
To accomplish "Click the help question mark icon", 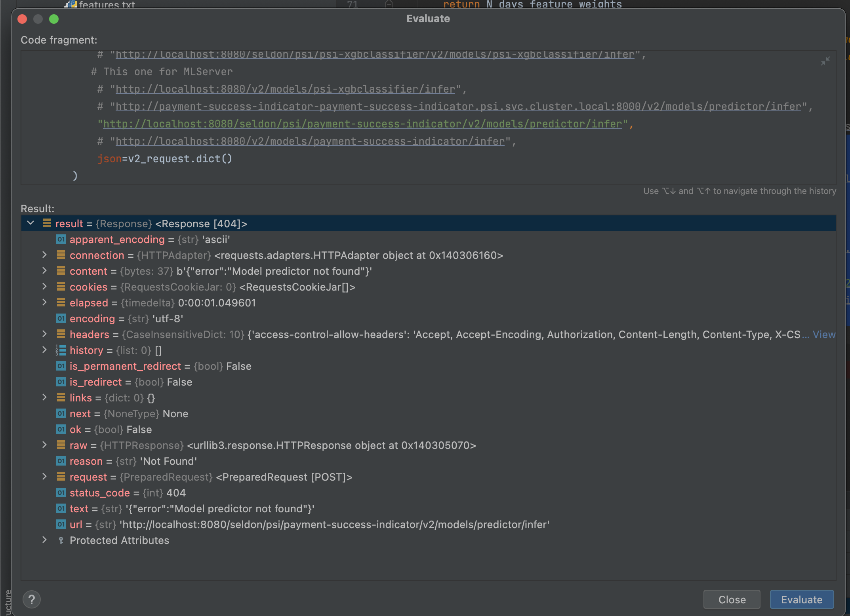I will tap(32, 599).
